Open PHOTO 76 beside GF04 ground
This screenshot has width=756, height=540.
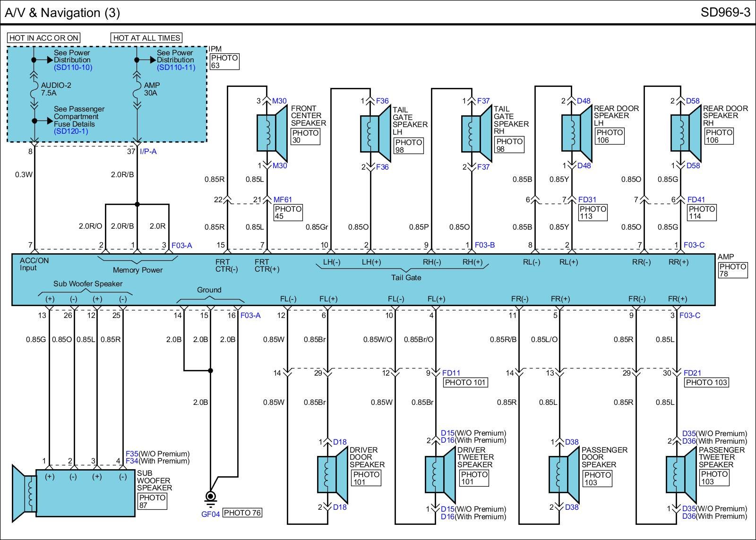pos(242,513)
